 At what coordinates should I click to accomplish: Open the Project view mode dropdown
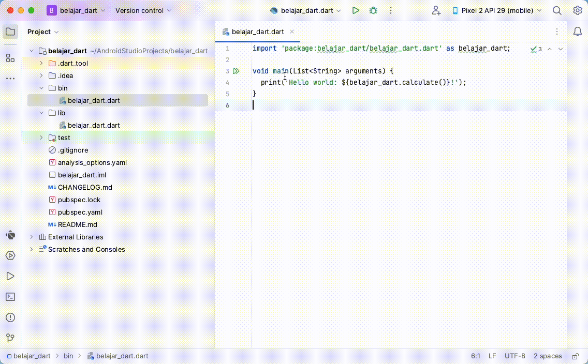pos(43,32)
